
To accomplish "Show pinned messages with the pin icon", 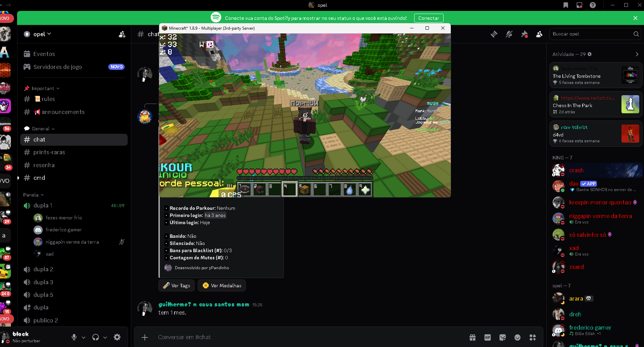I will coord(524,34).
